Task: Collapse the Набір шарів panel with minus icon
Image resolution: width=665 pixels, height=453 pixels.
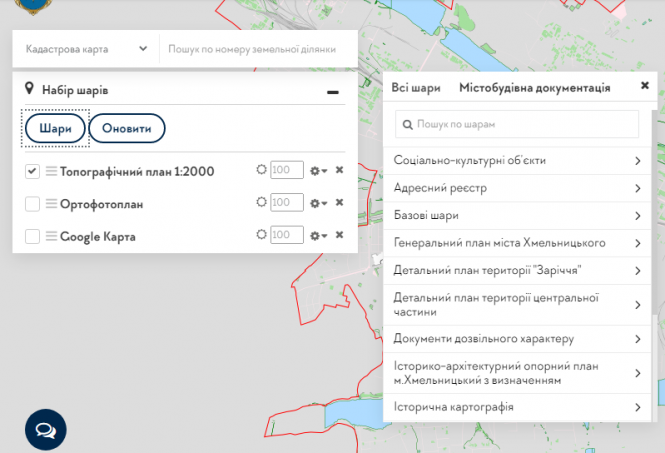Action: [x=333, y=92]
